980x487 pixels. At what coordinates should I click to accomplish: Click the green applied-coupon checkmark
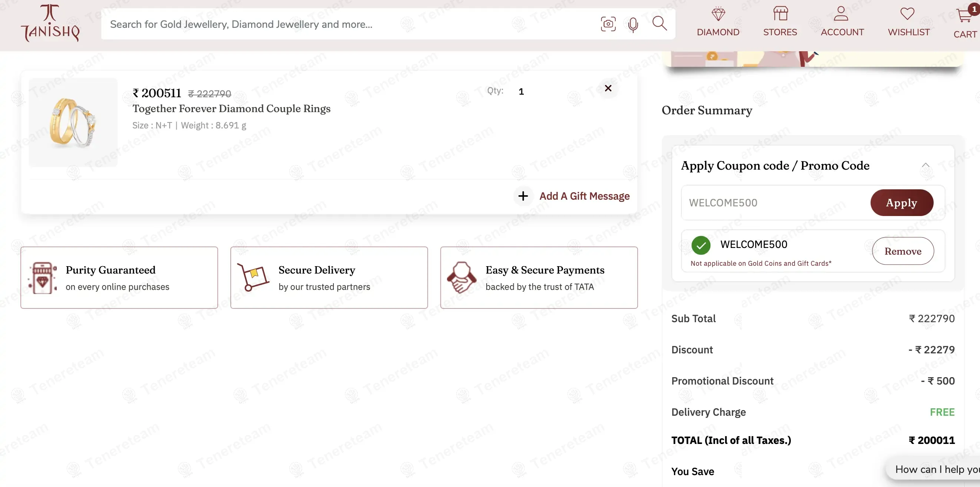click(x=701, y=245)
